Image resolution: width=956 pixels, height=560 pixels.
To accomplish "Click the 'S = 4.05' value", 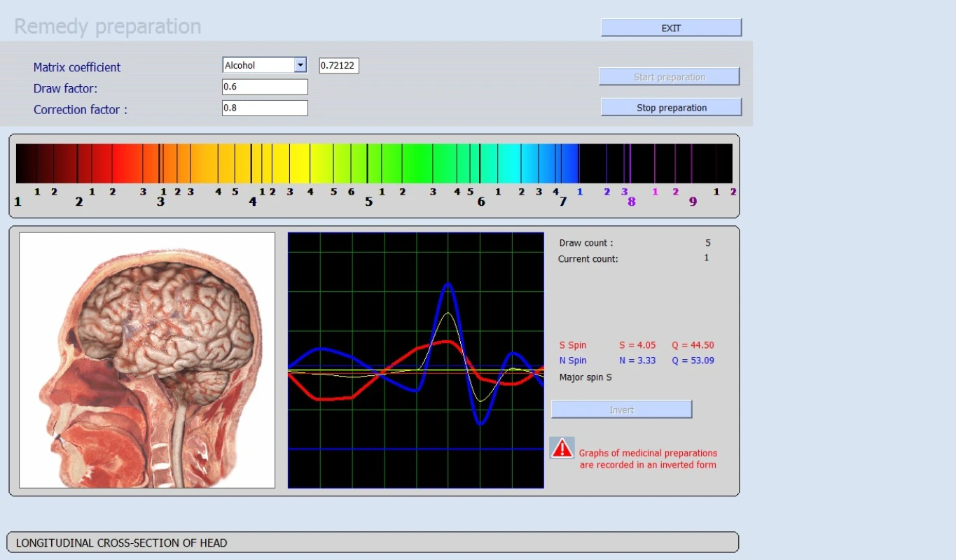I will tap(637, 345).
